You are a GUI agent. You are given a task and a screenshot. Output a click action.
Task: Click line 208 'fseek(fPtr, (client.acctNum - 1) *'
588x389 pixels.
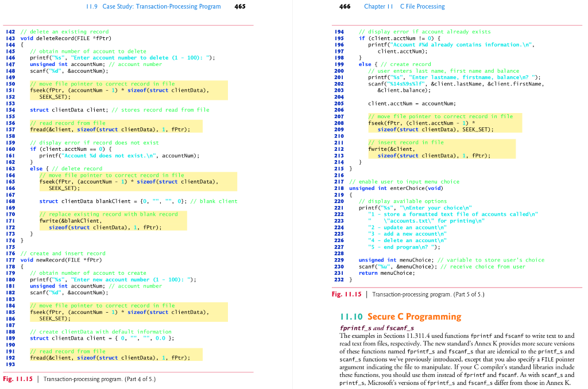(421, 123)
